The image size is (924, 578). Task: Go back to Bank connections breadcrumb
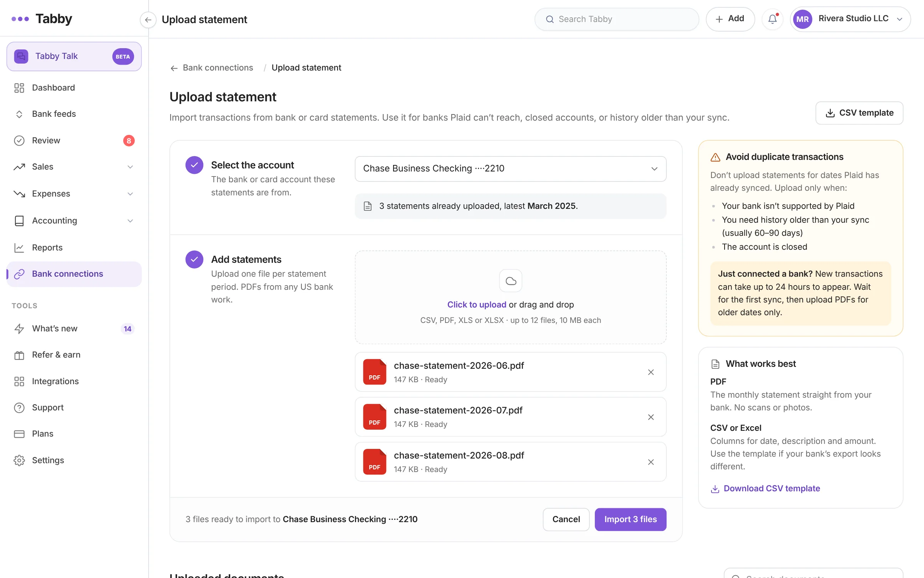[x=212, y=68]
